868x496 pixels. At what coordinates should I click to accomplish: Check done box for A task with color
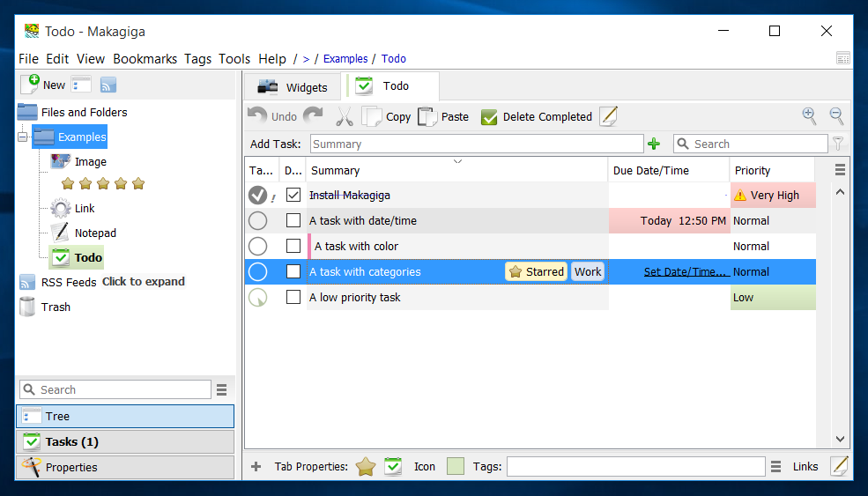(x=293, y=246)
